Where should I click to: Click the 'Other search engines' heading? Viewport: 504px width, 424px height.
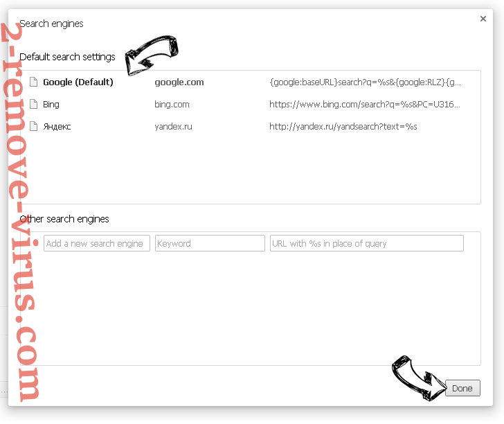tap(64, 219)
